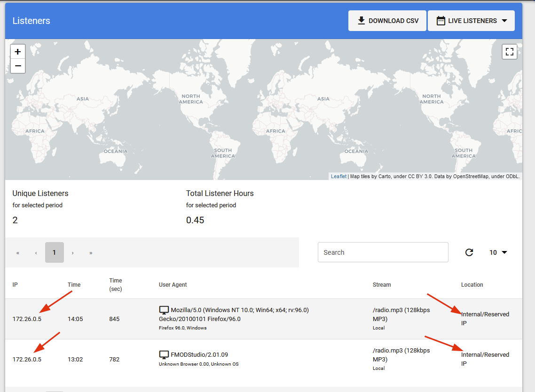Click inside the Search field
This screenshot has width=535, height=392.
383,252
